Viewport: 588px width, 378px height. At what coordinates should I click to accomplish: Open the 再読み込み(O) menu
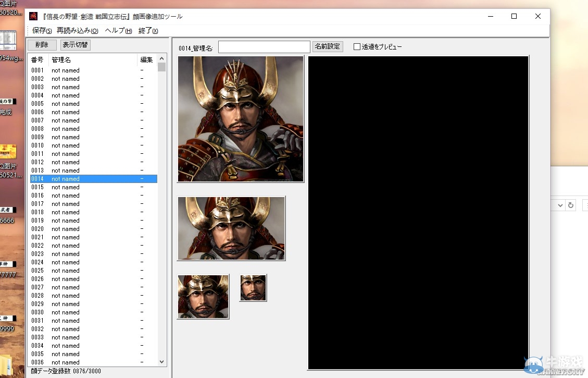point(77,31)
